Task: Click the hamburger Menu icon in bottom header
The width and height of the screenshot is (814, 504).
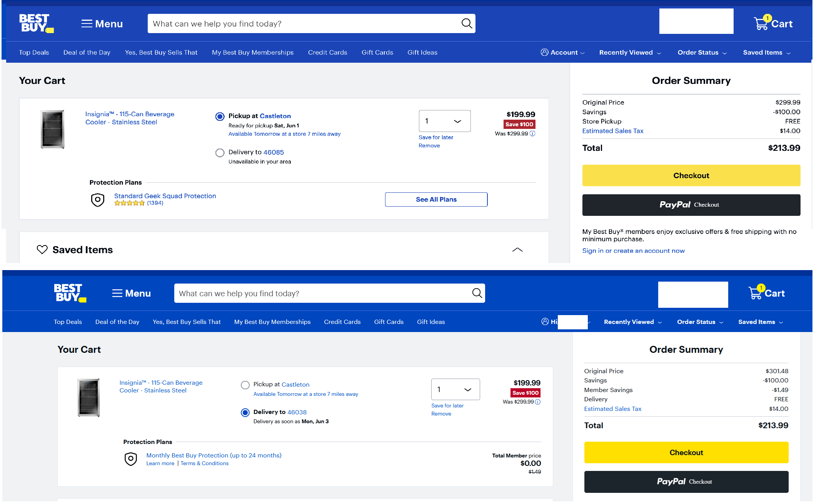Action: pyautogui.click(x=117, y=294)
